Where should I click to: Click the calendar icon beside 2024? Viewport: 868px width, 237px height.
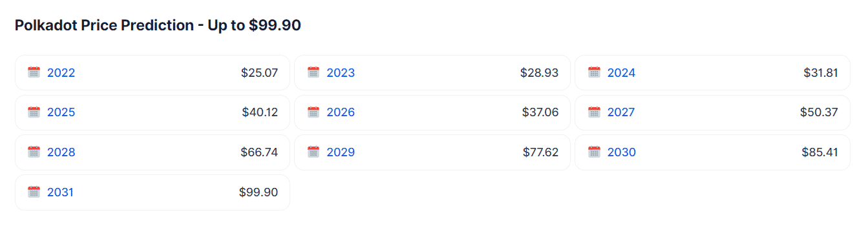[594, 72]
